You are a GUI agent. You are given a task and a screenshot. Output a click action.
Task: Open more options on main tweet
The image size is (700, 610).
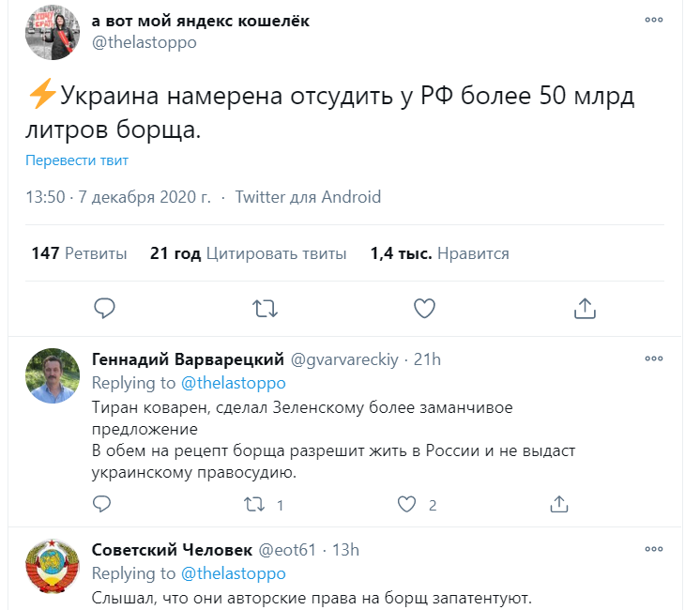(x=653, y=21)
